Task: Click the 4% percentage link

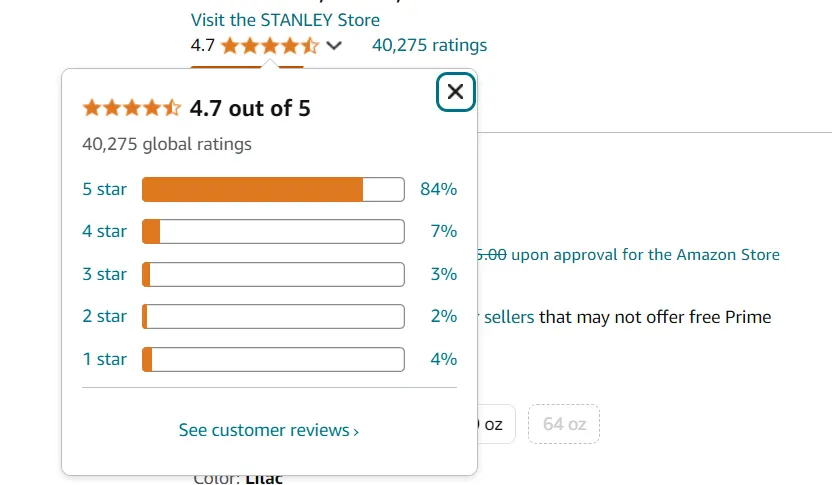Action: coord(443,359)
